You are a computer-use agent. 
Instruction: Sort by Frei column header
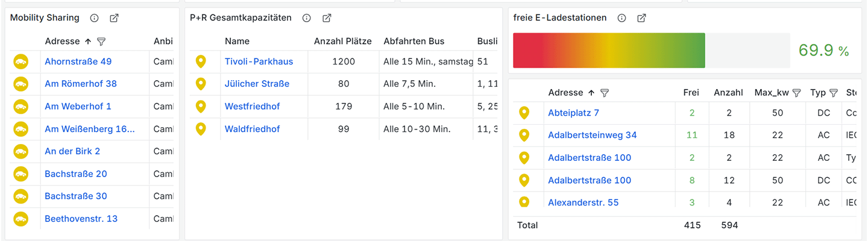pyautogui.click(x=691, y=93)
